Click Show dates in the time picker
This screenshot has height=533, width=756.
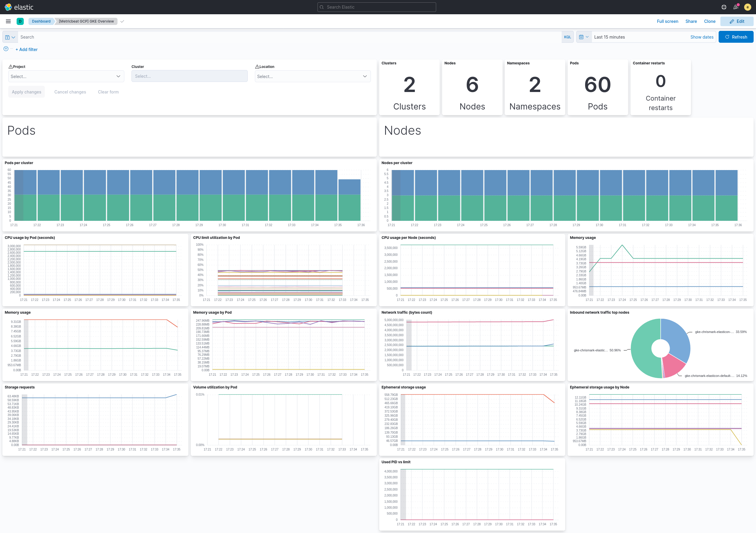(x=702, y=37)
